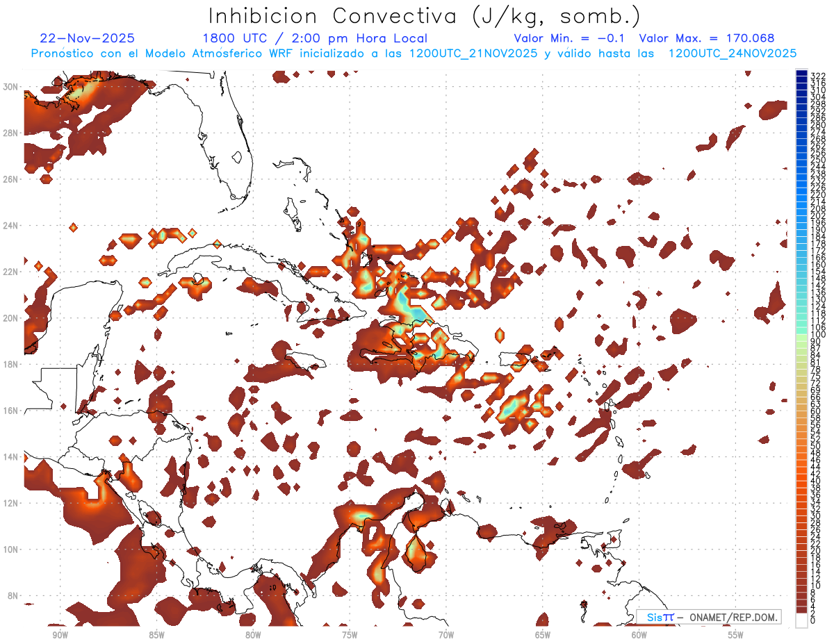
Task: Click the '85W' longitude label
Action: coord(156,634)
